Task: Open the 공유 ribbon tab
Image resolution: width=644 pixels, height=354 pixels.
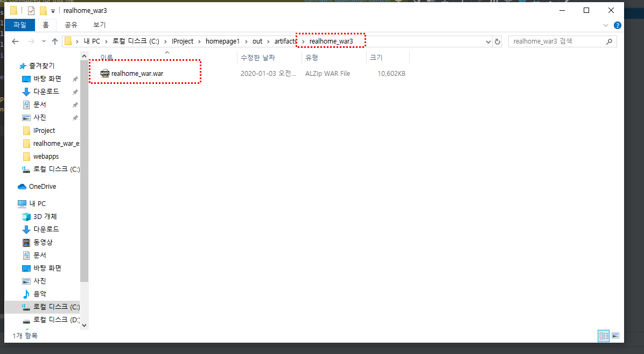Action: (x=71, y=25)
